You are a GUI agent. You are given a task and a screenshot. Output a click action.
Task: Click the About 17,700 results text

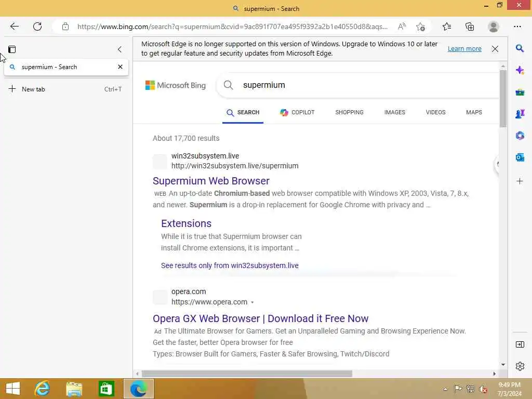pyautogui.click(x=186, y=138)
